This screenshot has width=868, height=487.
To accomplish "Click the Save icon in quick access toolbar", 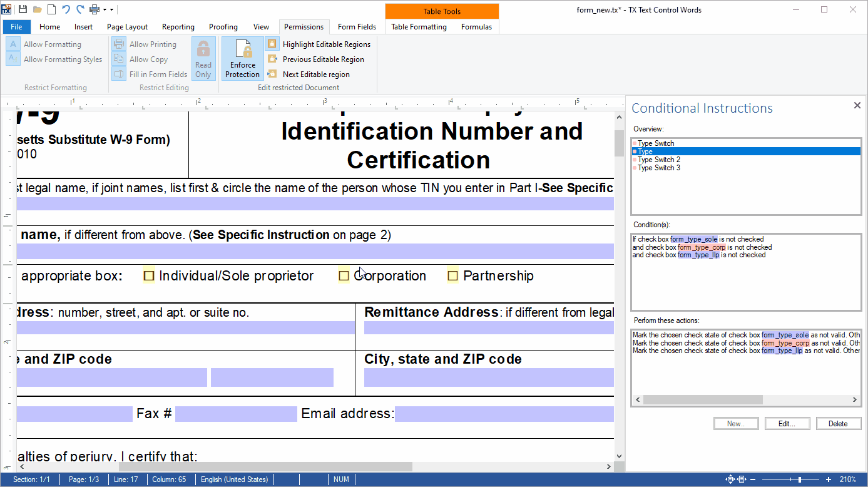I will [x=23, y=9].
